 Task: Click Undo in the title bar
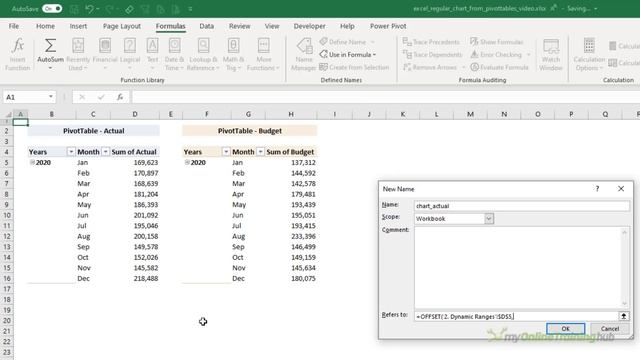point(89,9)
